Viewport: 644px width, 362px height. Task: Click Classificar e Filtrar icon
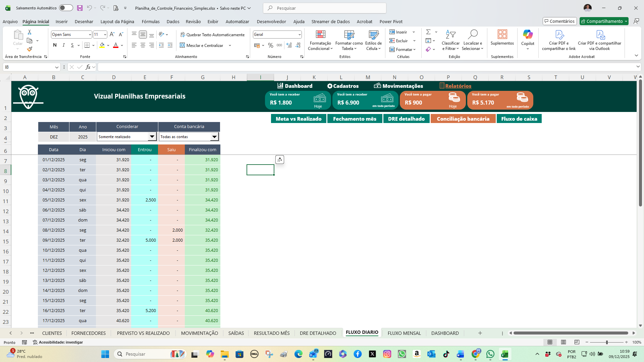[450, 34]
